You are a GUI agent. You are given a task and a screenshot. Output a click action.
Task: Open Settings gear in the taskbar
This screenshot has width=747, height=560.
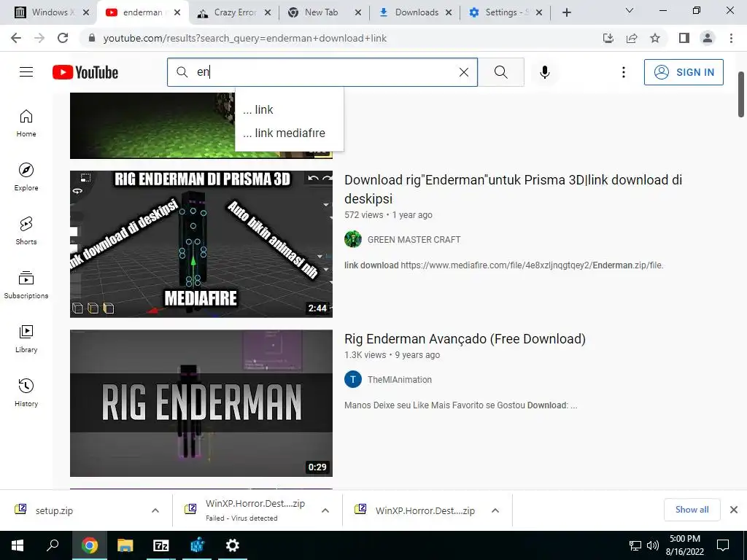pyautogui.click(x=232, y=545)
